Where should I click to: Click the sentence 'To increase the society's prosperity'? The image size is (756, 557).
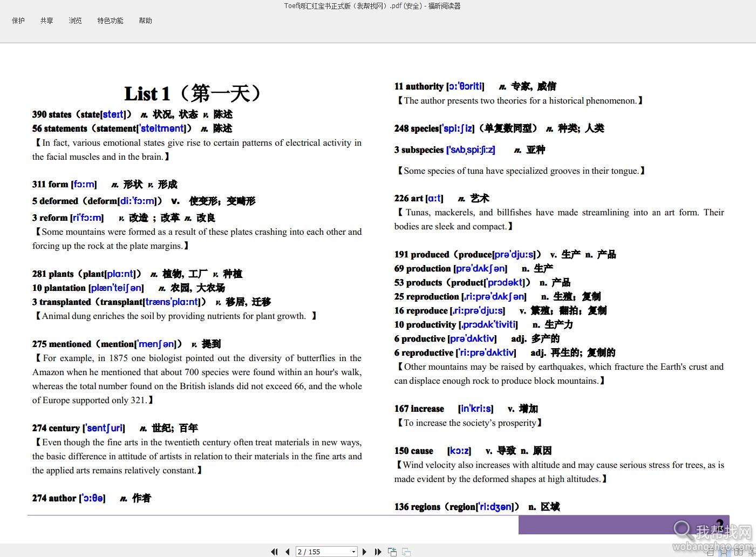click(469, 423)
